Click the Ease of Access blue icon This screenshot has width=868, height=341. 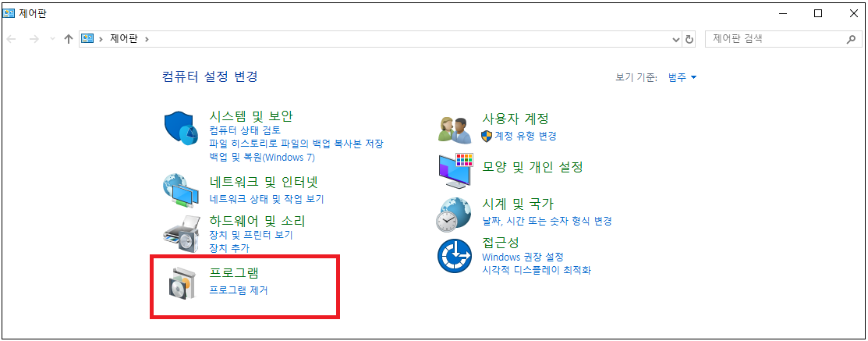(x=455, y=256)
